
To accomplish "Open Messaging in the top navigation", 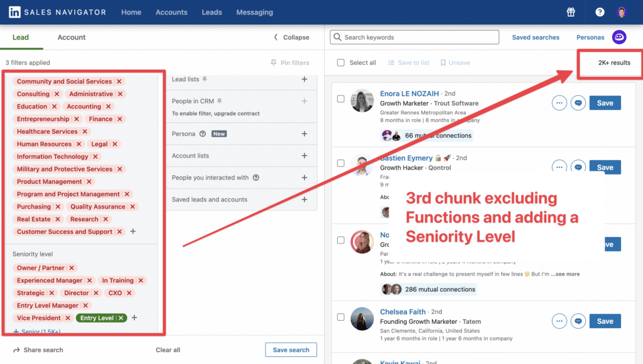I will click(255, 13).
